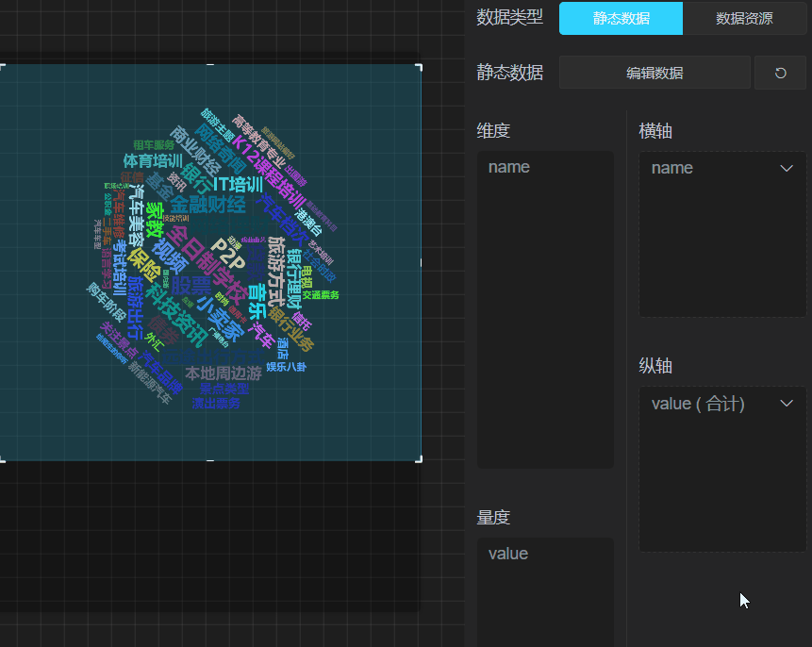Click the word 本地周边游 in the cloud
Image resolution: width=812 pixels, height=647 pixels.
[224, 373]
